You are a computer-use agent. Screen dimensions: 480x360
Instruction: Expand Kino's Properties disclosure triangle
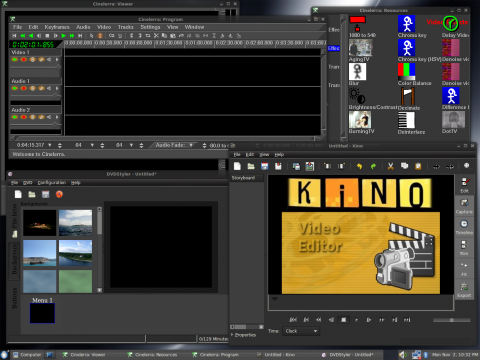click(x=232, y=335)
